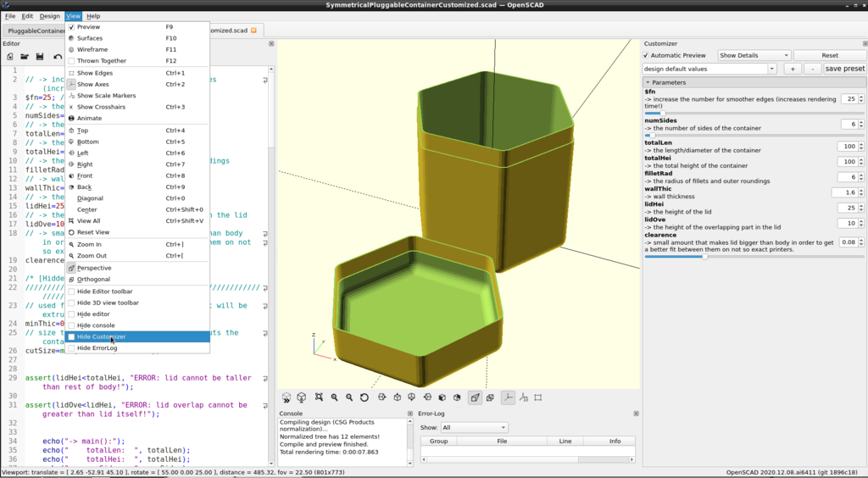868x478 pixels.
Task: Click the numSides value spinbox stepper
Action: [861, 125]
